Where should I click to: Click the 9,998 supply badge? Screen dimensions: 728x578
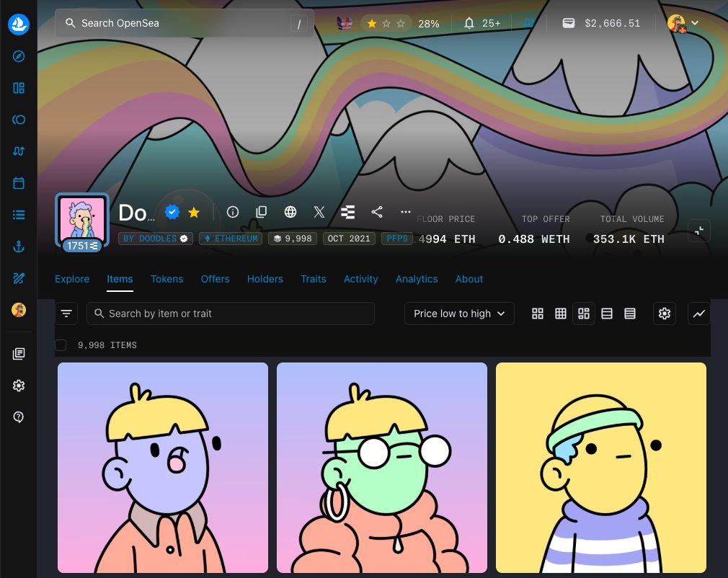[293, 239]
